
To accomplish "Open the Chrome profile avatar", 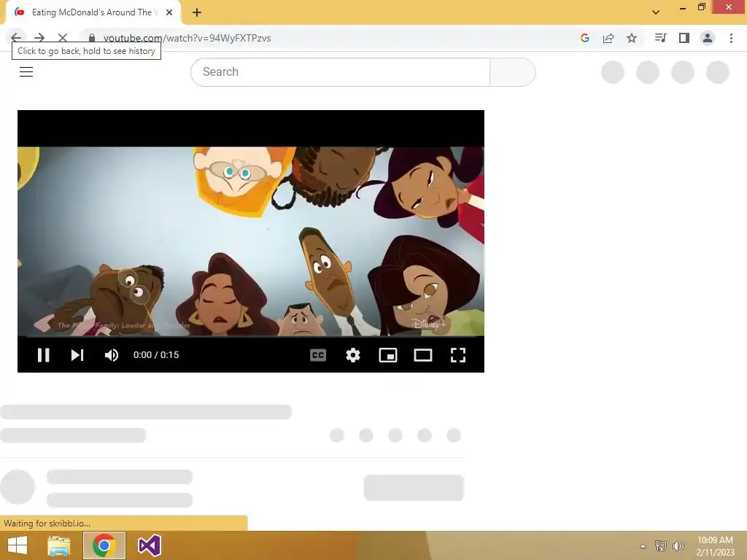I will pos(708,38).
